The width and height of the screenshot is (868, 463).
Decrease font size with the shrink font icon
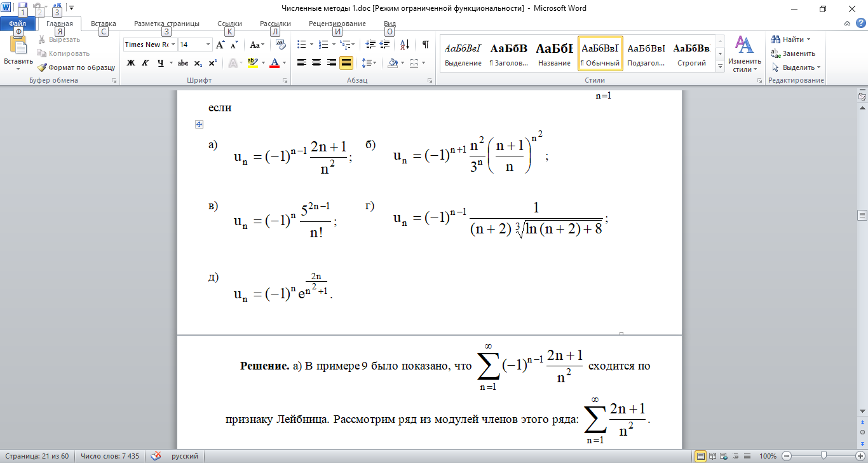tap(234, 45)
